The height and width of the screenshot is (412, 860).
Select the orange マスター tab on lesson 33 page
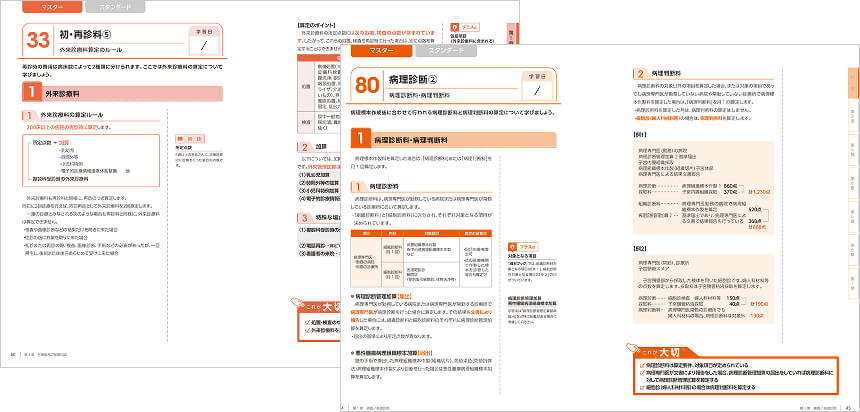(x=52, y=7)
